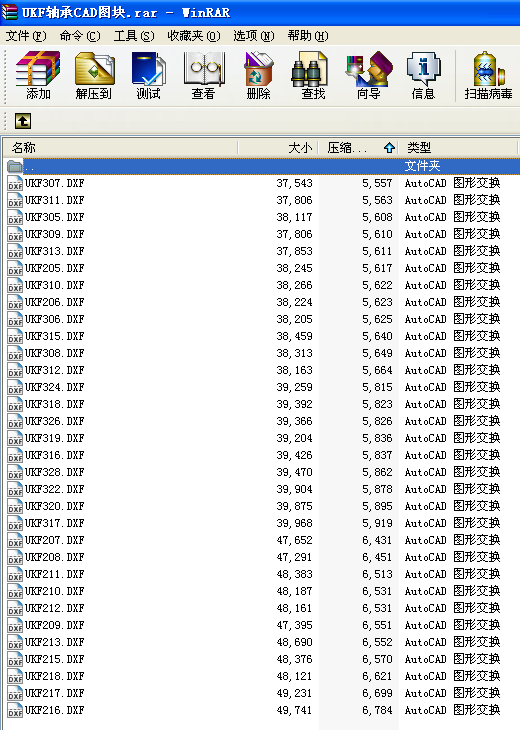
Task: Select file UKF319.DXF
Action: pos(55,438)
